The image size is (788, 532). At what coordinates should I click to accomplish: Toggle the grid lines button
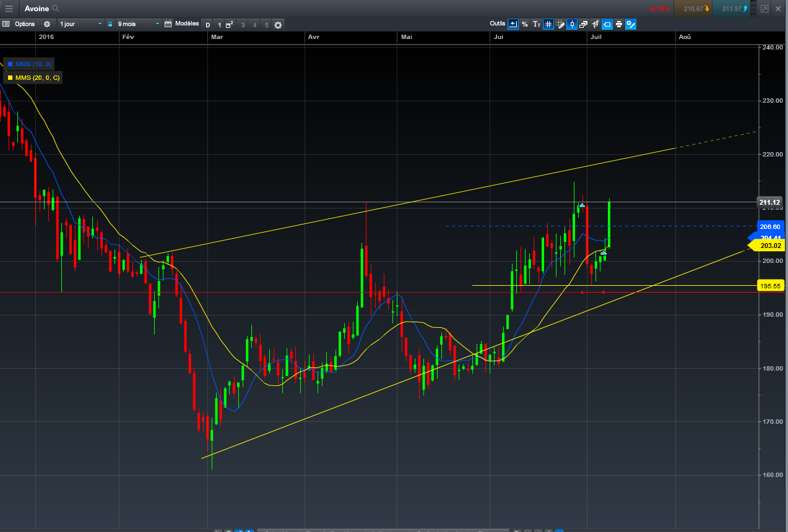(x=548, y=24)
